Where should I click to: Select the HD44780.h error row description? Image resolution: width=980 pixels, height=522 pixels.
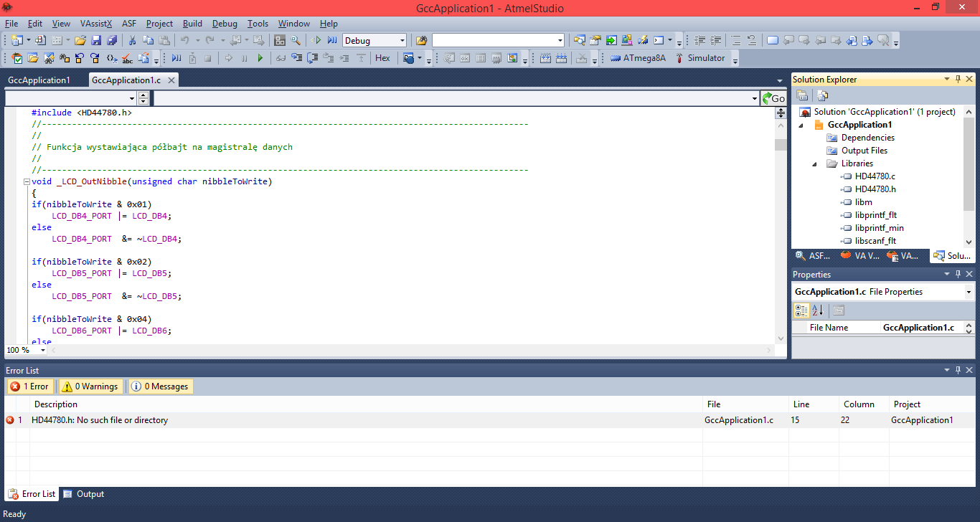pyautogui.click(x=100, y=420)
